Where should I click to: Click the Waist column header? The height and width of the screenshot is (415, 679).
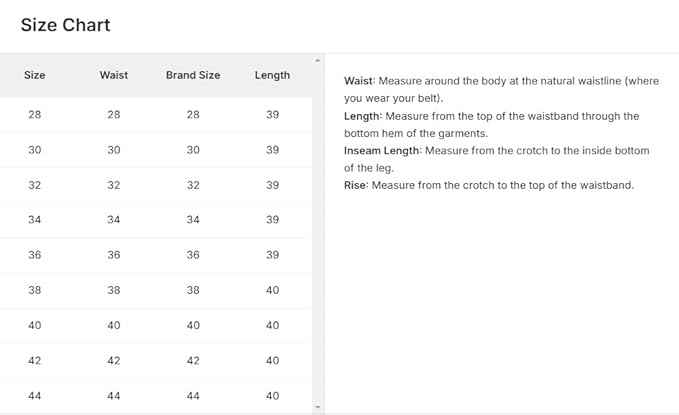(114, 75)
